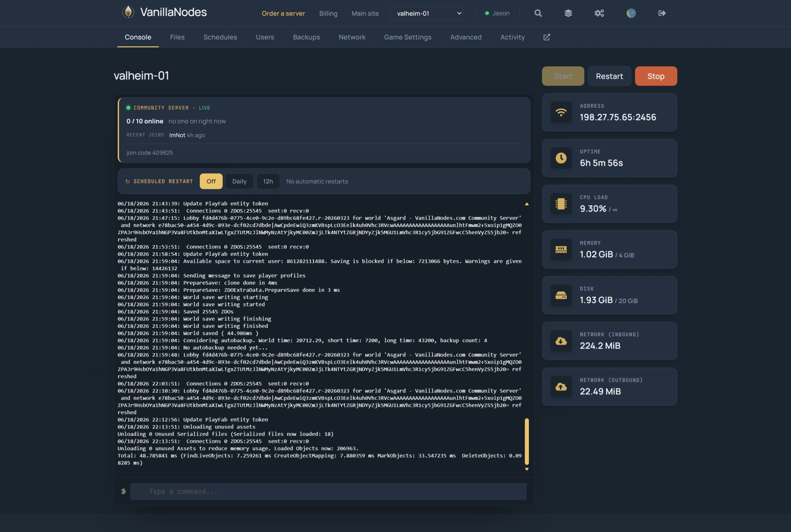Click the disk value 1.93 GiB
This screenshot has height=532, width=791.
(x=596, y=300)
